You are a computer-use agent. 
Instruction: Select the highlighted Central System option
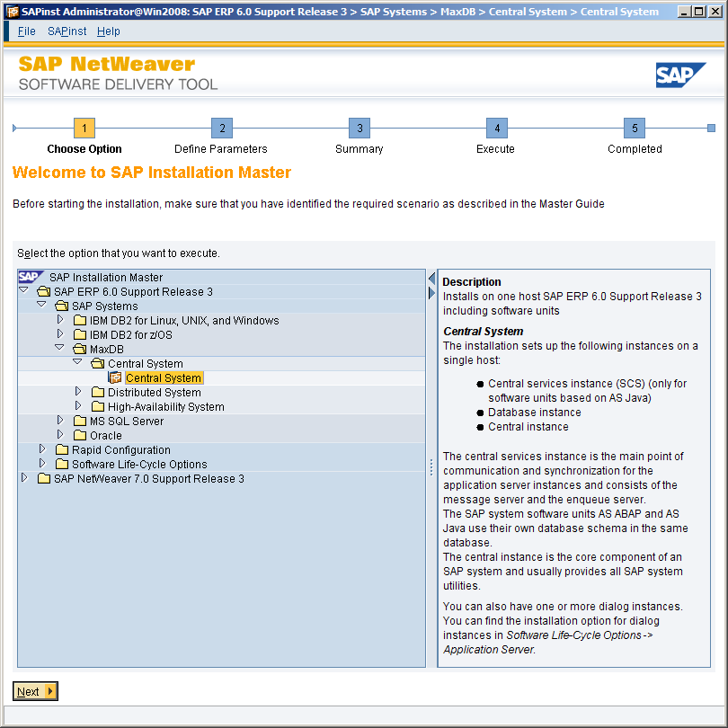click(x=164, y=377)
